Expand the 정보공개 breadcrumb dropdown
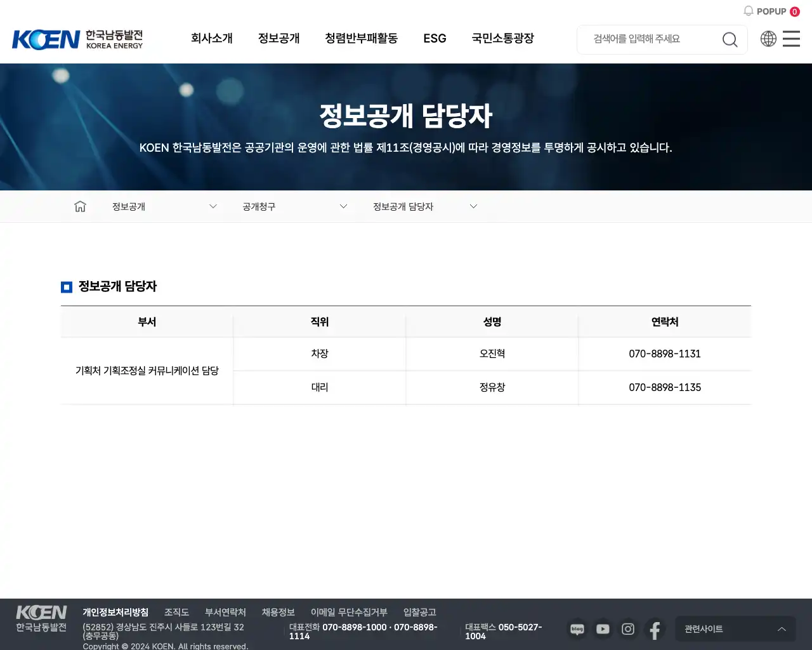812x650 pixels. [x=213, y=206]
